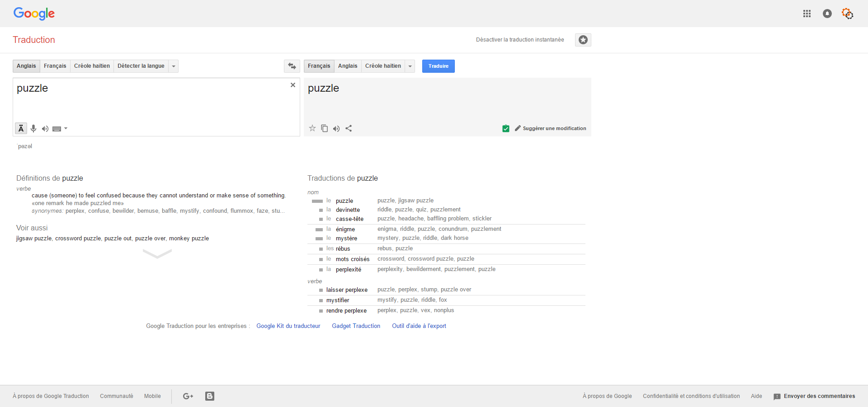Toggle the Ä character input tool
Screen dimensions: 868x407
pyautogui.click(x=21, y=129)
